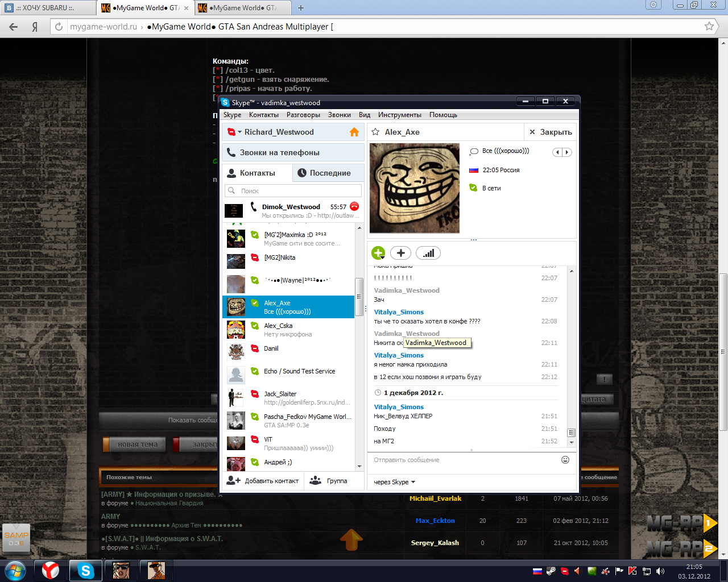Click the Steam icon in system tray
Viewport: 728px width, 582px height.
[x=551, y=571]
